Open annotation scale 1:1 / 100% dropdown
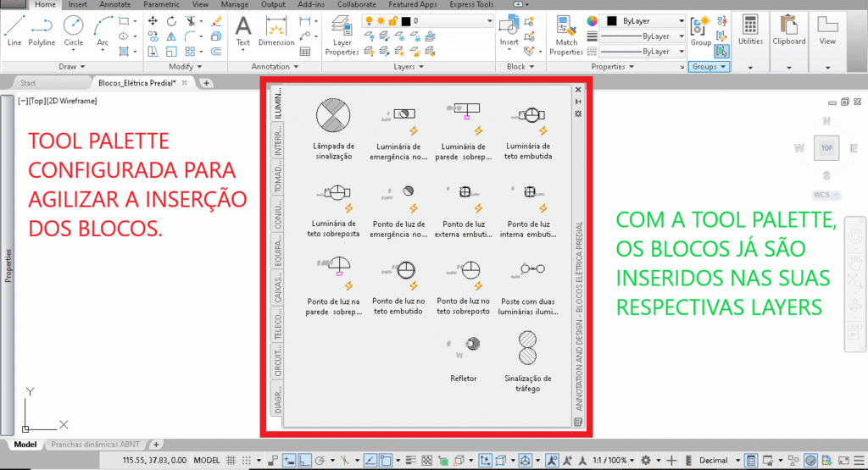 pyautogui.click(x=614, y=460)
